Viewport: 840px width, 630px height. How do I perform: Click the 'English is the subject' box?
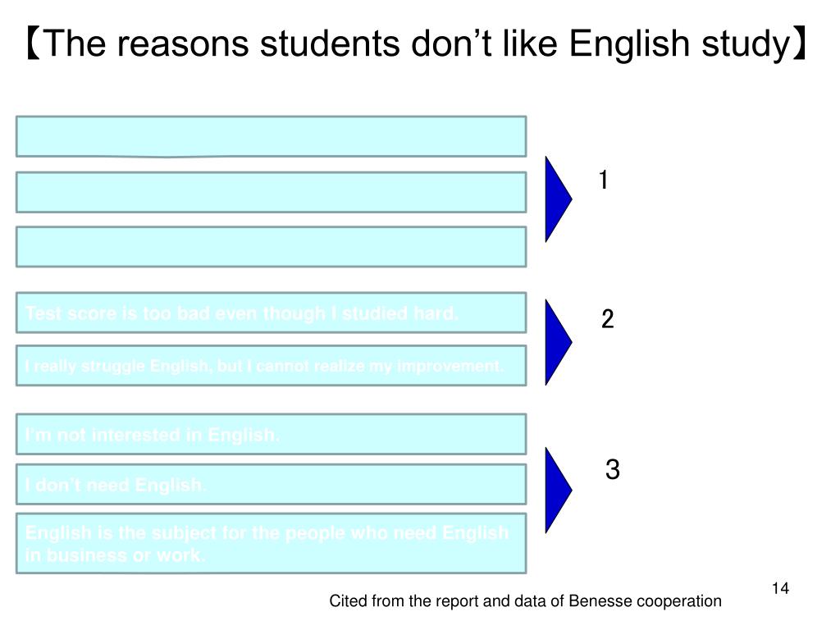pos(271,543)
